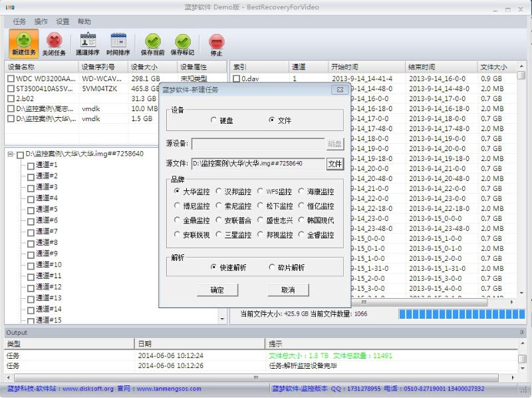Close the 新建任务 dialog with X
This screenshot has height=398, width=532.
point(339,90)
